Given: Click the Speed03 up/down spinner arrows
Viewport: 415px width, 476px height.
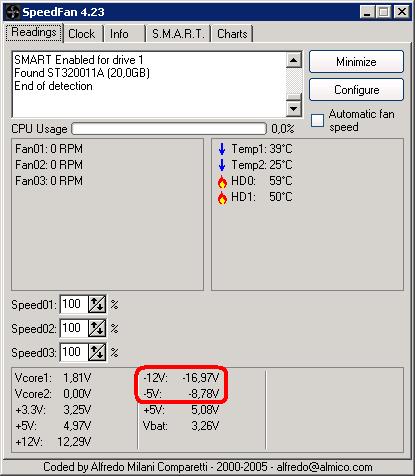Looking at the screenshot, I should 97,352.
